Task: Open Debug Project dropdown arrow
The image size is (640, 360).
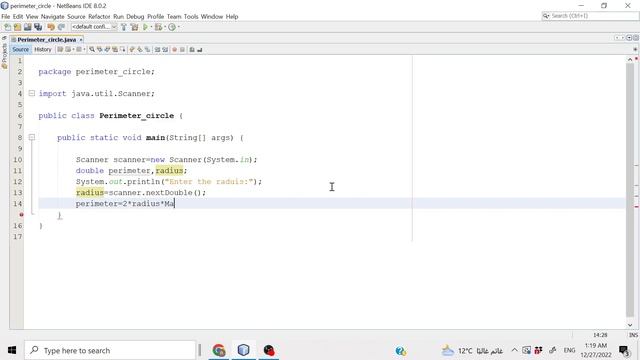Action: click(x=165, y=27)
